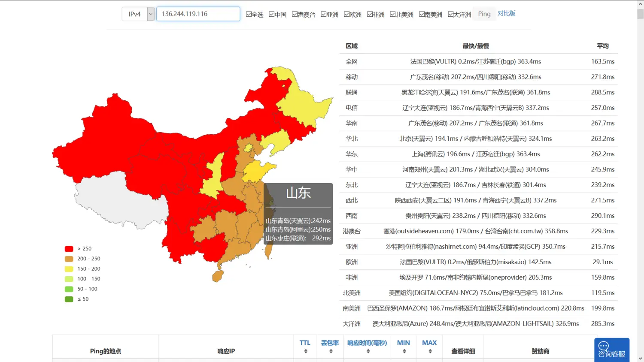644x362 pixels.
Task: Uncheck the 中国 checkbox
Action: (x=272, y=14)
